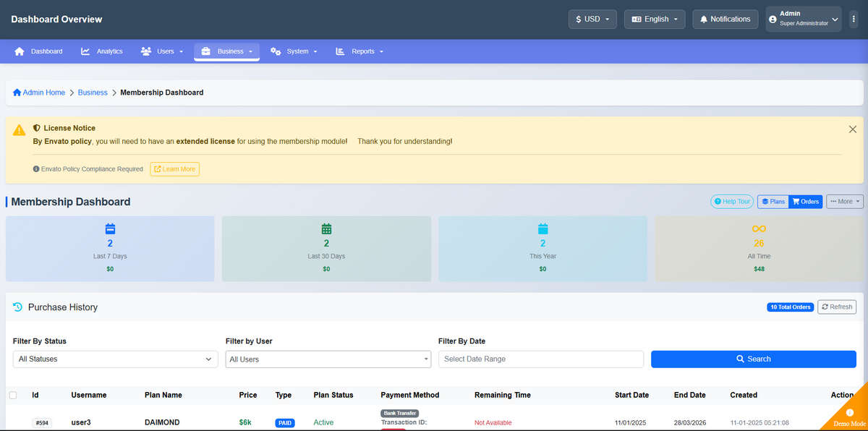The width and height of the screenshot is (868, 431).
Task: Click the All Time infinity icon
Action: (759, 229)
